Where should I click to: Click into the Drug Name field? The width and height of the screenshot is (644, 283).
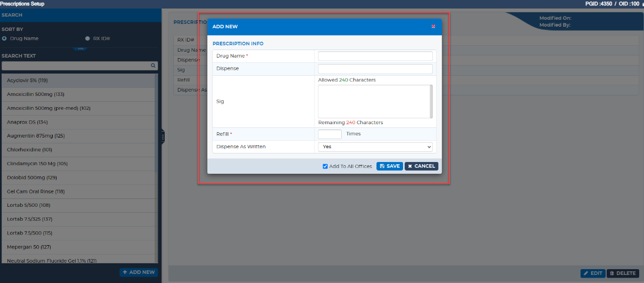[x=375, y=56]
